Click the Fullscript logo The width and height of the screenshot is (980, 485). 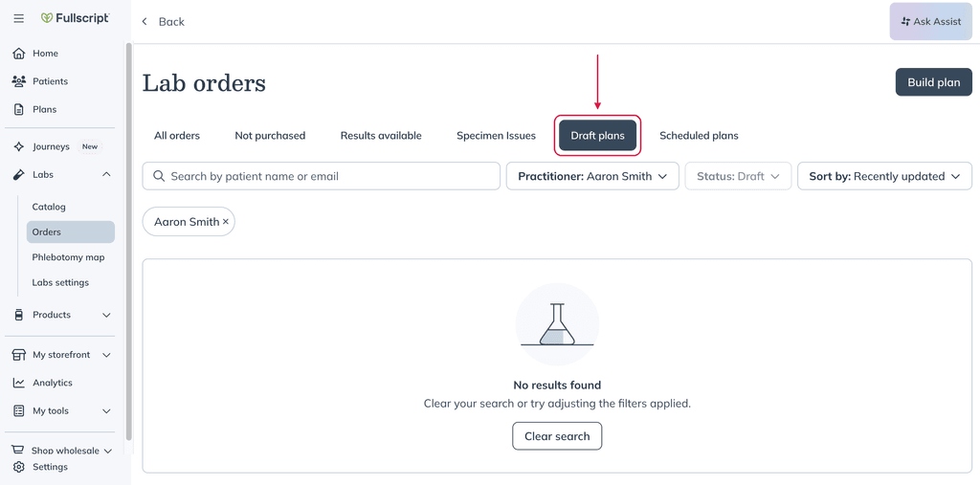point(75,18)
